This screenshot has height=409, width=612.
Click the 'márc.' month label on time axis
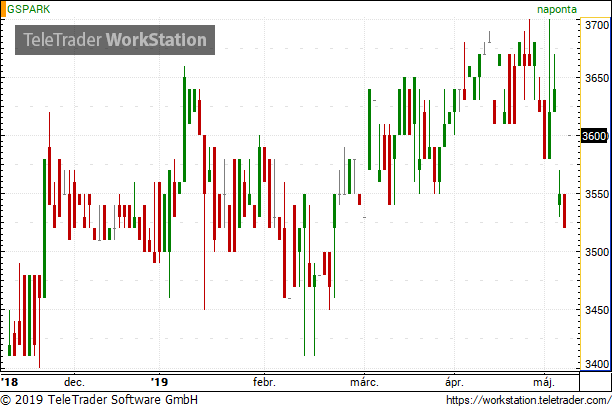pyautogui.click(x=364, y=382)
